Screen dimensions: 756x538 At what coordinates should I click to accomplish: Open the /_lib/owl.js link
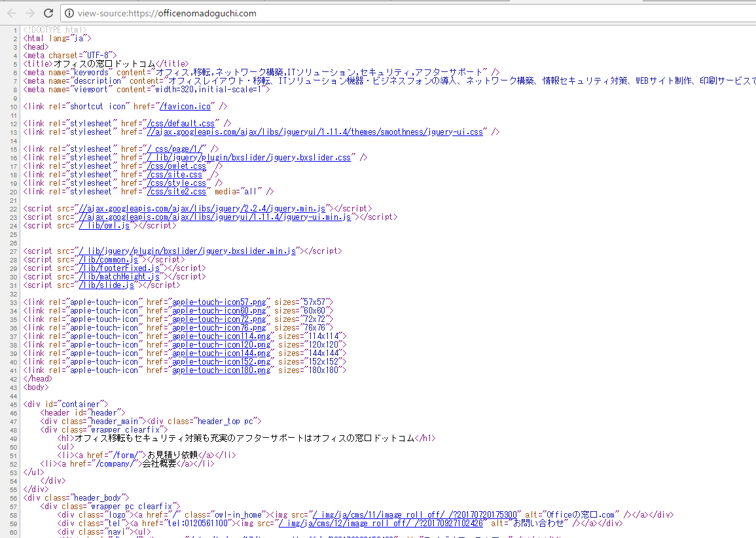(104, 226)
